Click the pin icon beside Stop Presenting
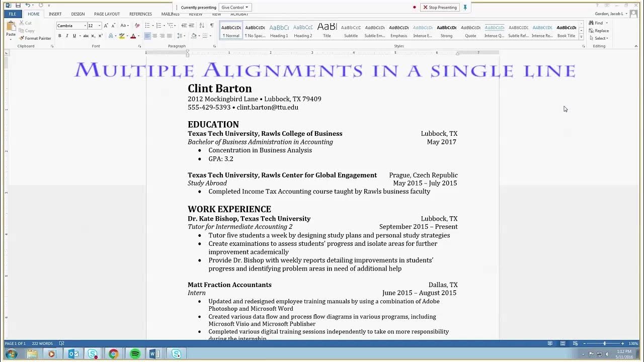This screenshot has width=644, height=362. (465, 8)
